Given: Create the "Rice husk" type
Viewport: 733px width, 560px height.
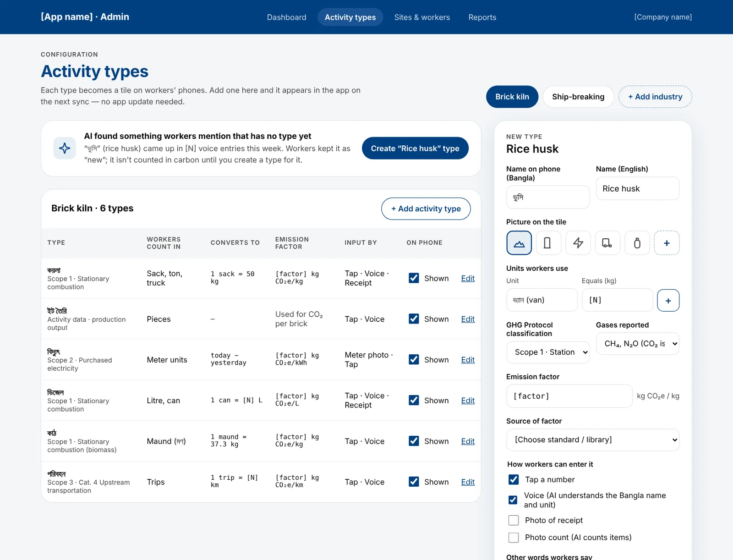Looking at the screenshot, I should pyautogui.click(x=415, y=148).
